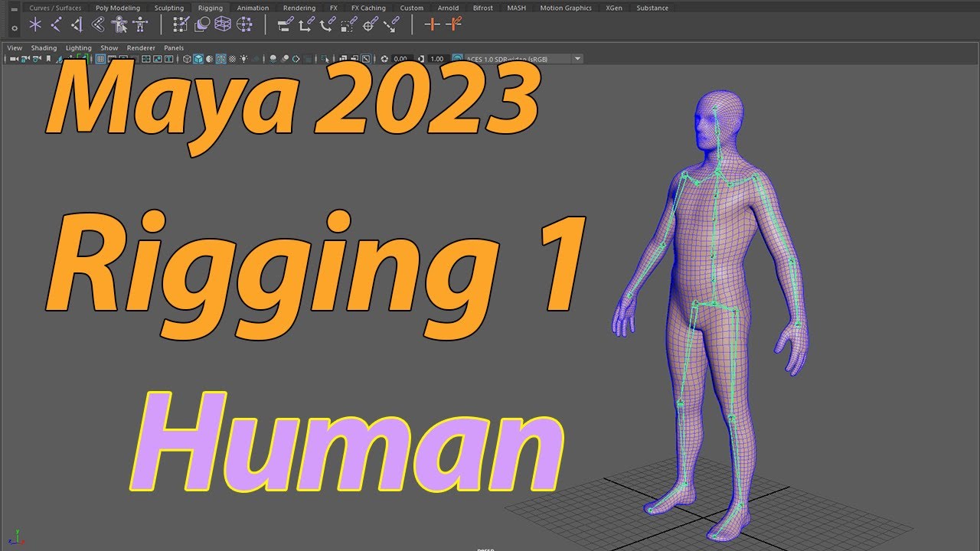The height and width of the screenshot is (551, 980).
Task: Click the Bookmarks icon in panel toolbar
Action: click(48, 58)
